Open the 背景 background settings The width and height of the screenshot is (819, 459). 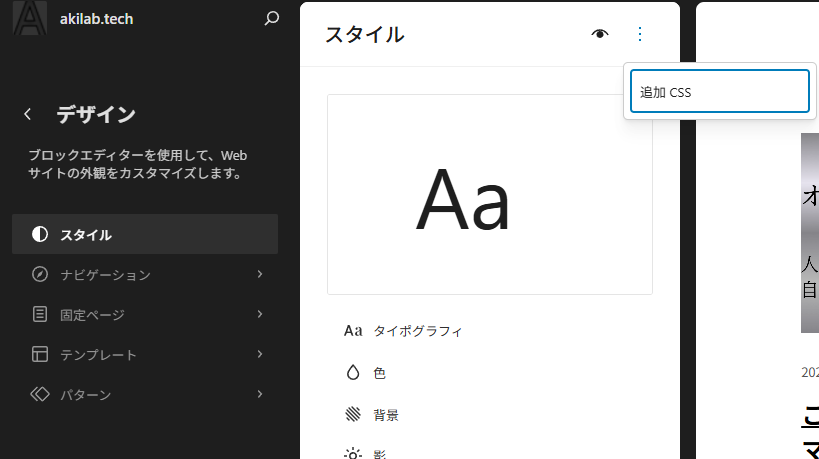(385, 415)
